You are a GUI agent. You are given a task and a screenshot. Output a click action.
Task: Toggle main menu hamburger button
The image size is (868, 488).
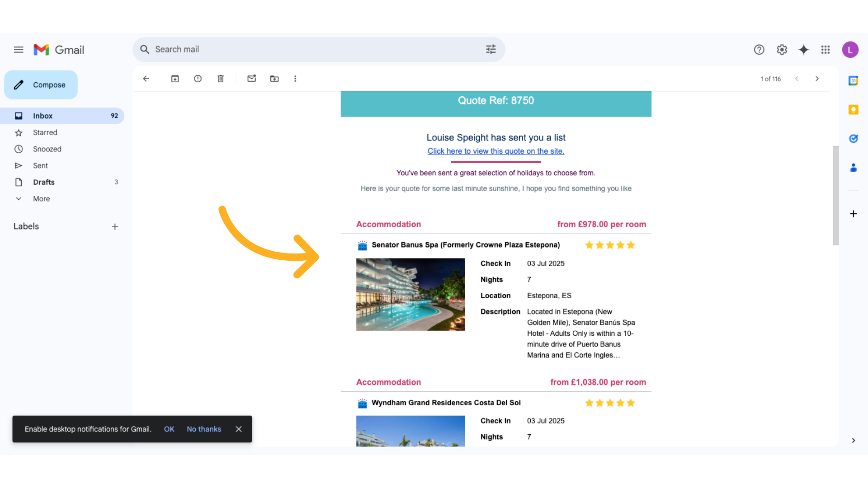[x=19, y=50]
